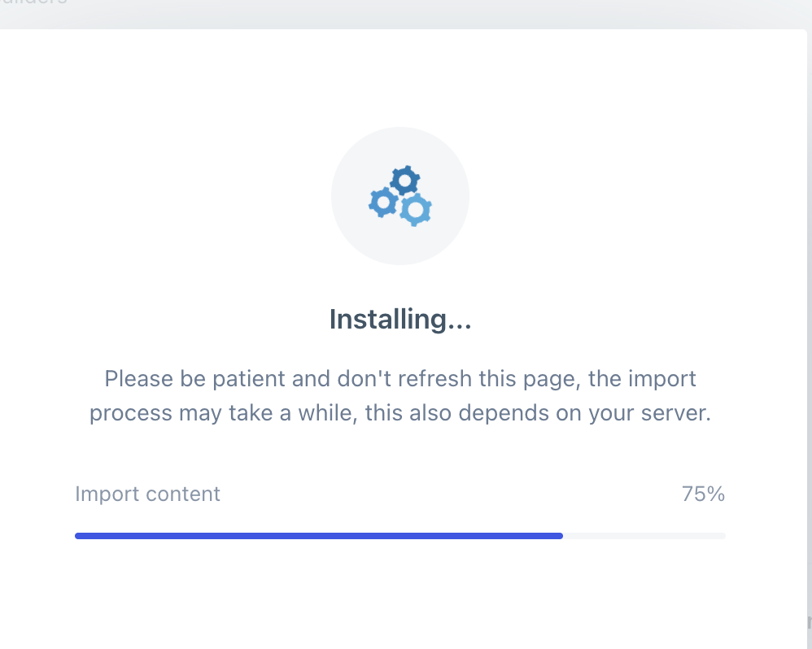The image size is (812, 649).
Task: Click the unfilled gray progress bar remainder
Action: (x=644, y=536)
